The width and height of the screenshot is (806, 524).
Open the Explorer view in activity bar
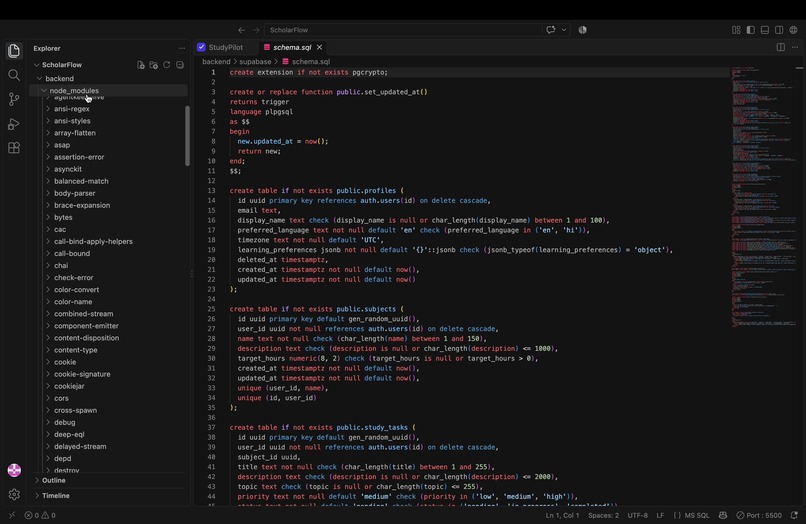point(14,50)
